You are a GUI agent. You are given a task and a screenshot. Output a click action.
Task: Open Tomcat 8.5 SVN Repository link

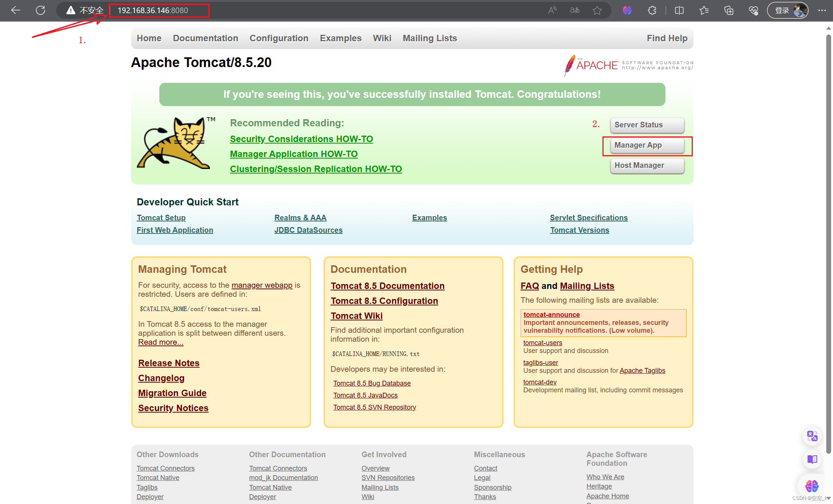375,407
